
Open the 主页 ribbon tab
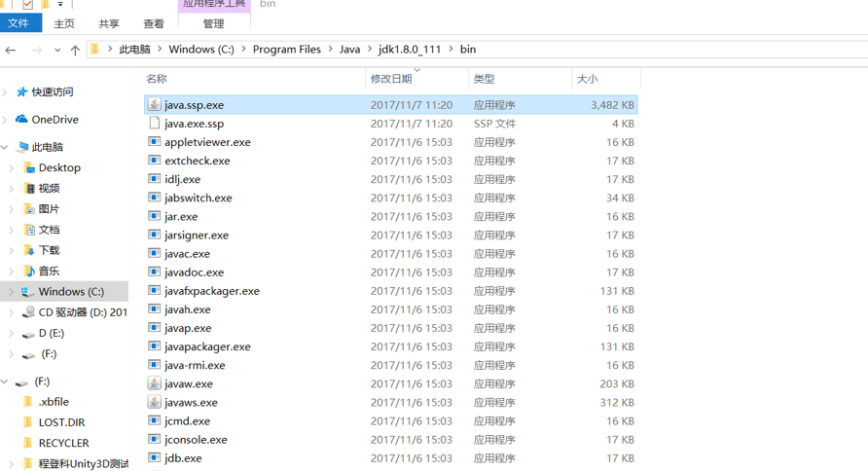click(64, 23)
